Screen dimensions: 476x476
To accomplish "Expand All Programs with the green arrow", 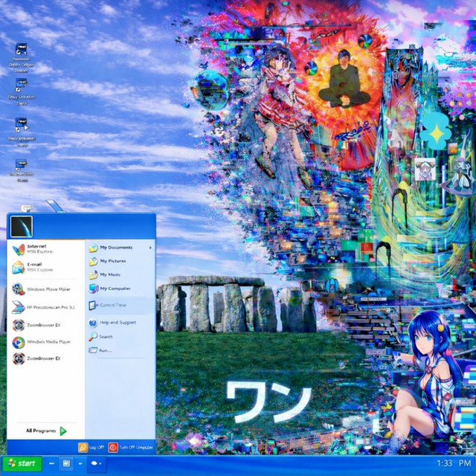I will coord(46,431).
